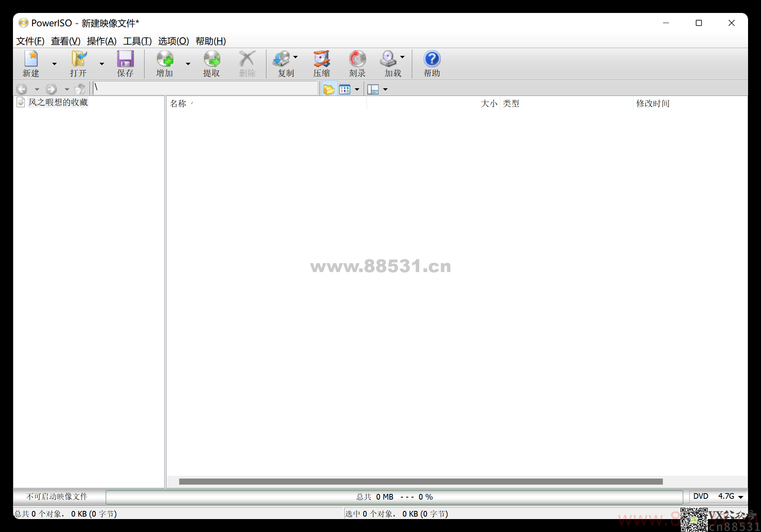Screen dimensions: 761x532
Task: Open the DVD 4.7G media size dropdown
Action: [x=718, y=496]
